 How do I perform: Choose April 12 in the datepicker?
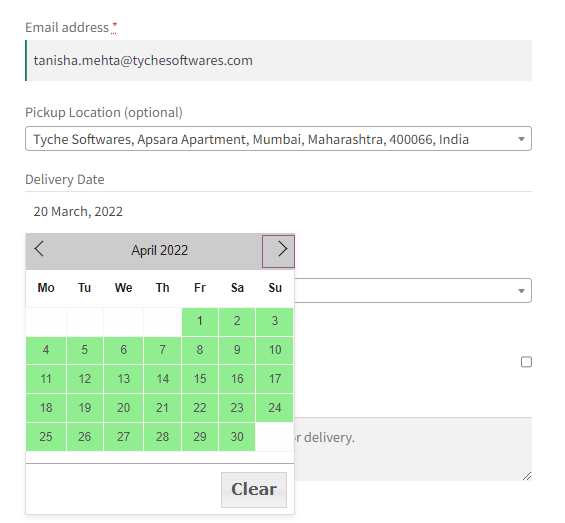tap(85, 379)
